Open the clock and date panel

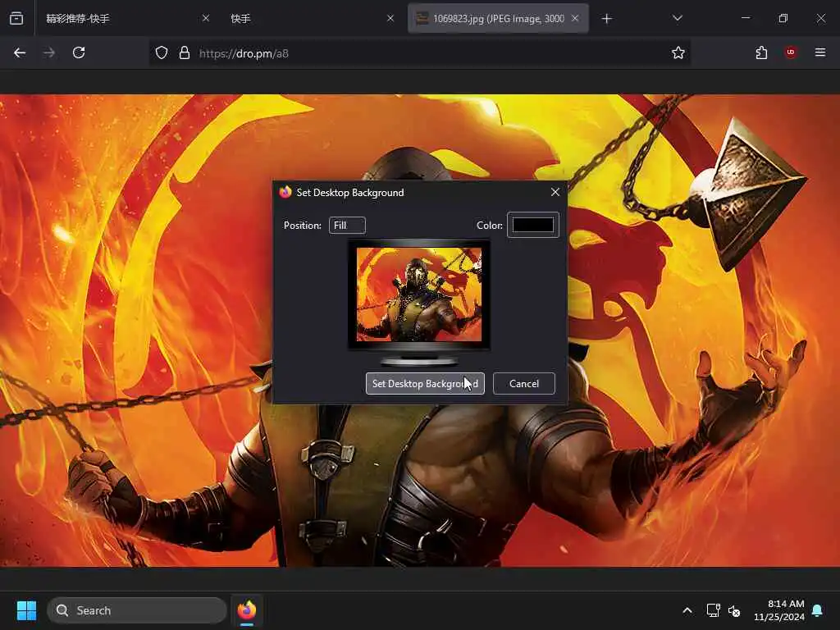(x=779, y=610)
